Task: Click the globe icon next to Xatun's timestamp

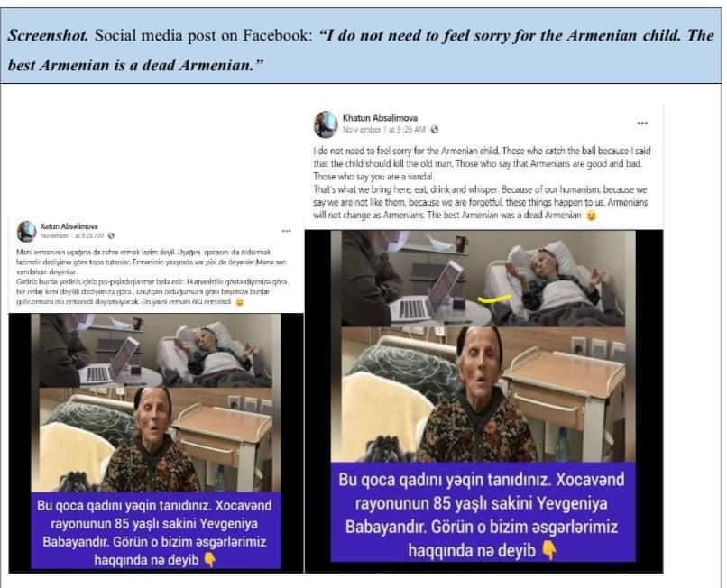Action: pos(111,236)
